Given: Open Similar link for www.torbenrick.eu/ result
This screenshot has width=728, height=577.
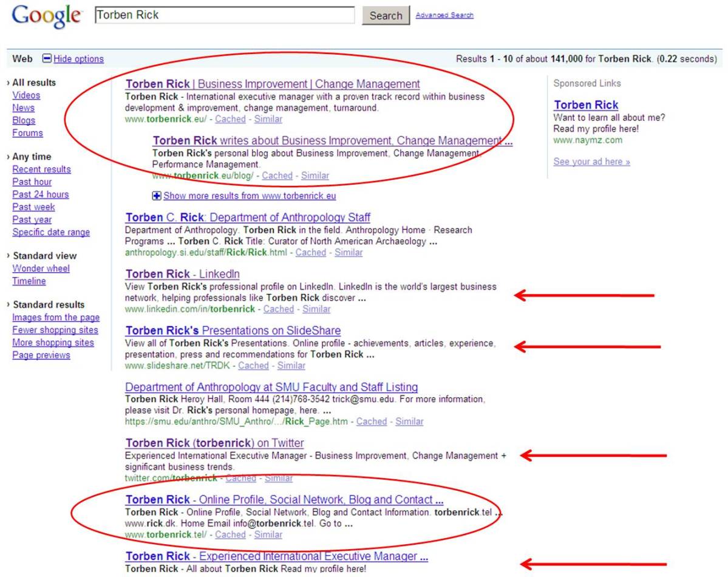Looking at the screenshot, I should click(x=268, y=119).
